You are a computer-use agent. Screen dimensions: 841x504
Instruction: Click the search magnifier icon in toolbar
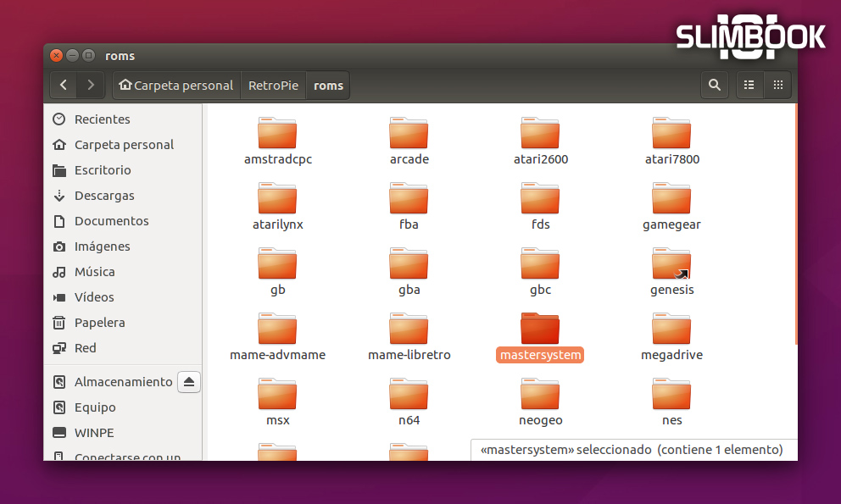[714, 85]
